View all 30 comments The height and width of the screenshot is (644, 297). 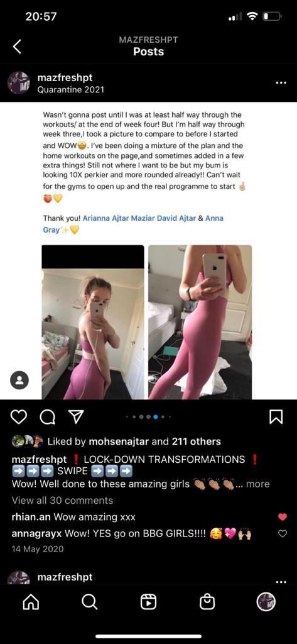[62, 500]
